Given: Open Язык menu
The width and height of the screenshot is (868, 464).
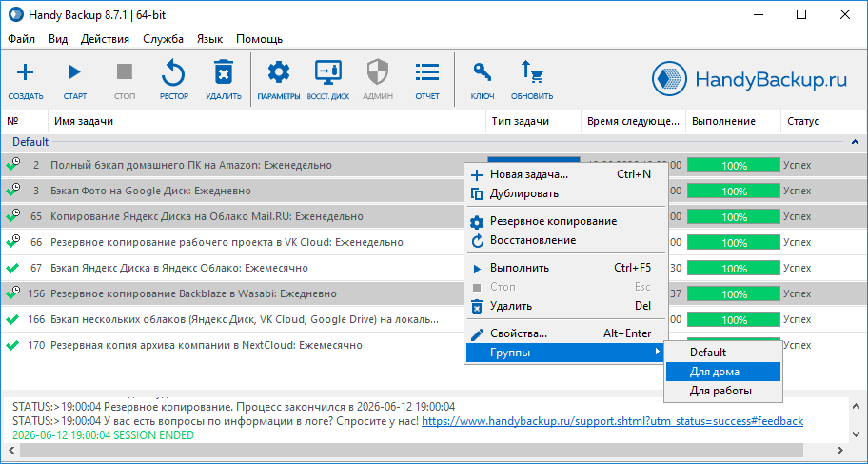Looking at the screenshot, I should (x=209, y=39).
